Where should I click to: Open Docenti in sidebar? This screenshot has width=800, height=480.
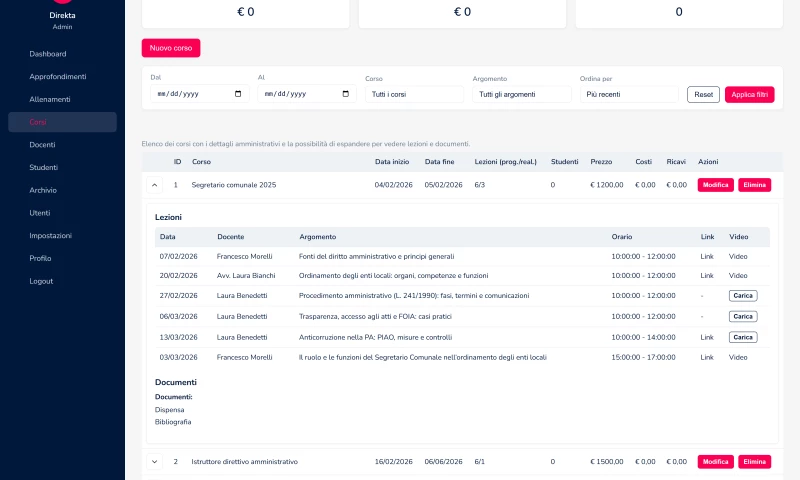pyautogui.click(x=42, y=145)
